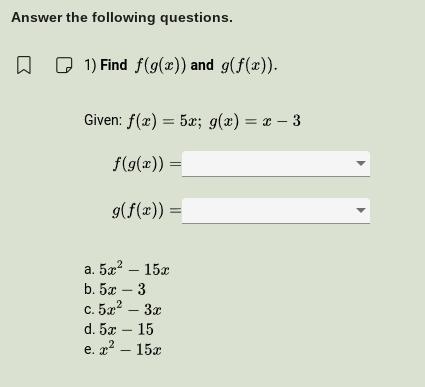The height and width of the screenshot is (387, 425).
Task: Open the f(g(x)) answer dropdown box
Action: [276, 163]
